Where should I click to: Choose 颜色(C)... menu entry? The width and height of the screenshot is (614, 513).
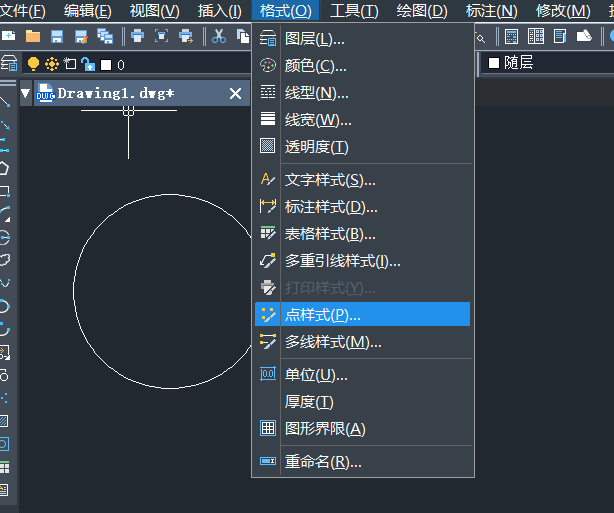click(362, 66)
